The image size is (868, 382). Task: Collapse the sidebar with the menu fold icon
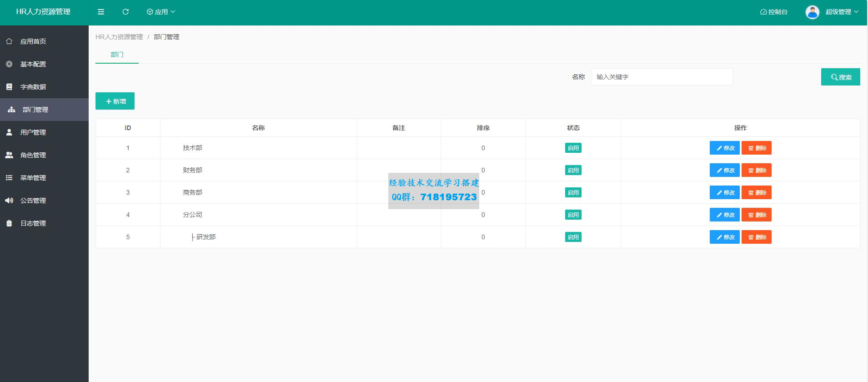[101, 12]
